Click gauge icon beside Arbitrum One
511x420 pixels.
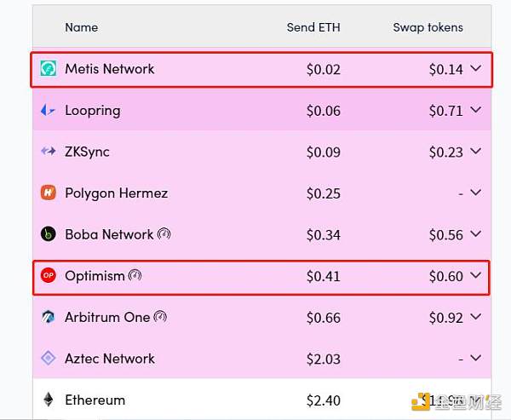click(x=160, y=317)
